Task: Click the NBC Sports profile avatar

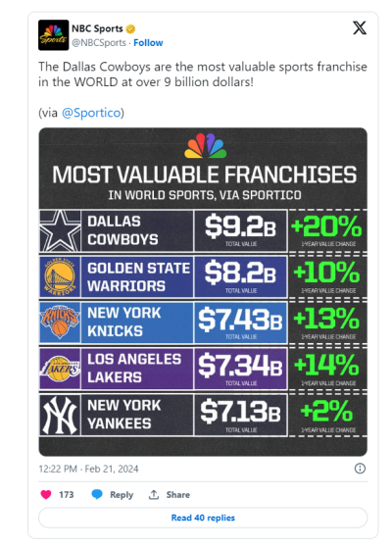Action: [53, 35]
